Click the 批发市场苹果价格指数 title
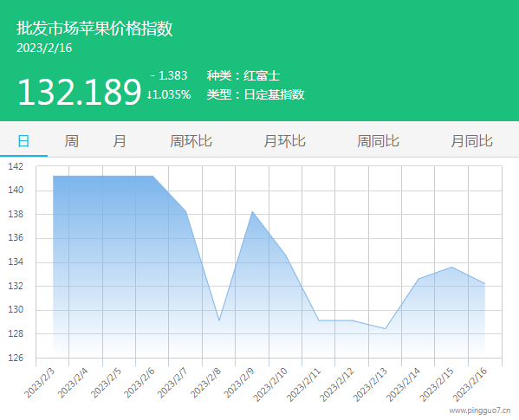The height and width of the screenshot is (420, 519). click(x=94, y=28)
